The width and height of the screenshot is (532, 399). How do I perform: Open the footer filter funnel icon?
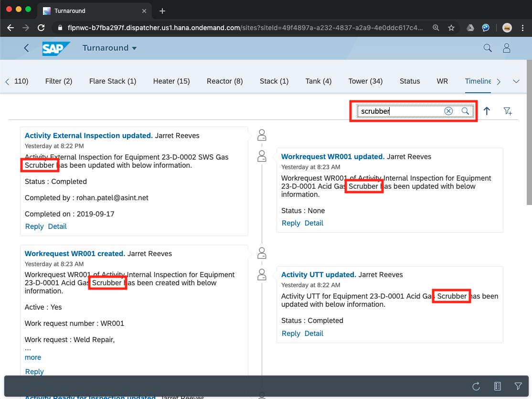(518, 386)
